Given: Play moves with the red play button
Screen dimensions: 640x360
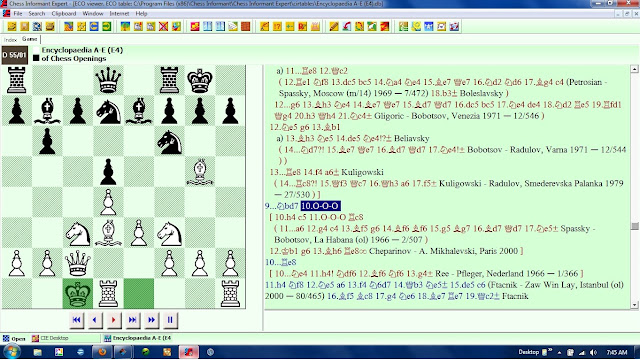Looking at the screenshot, I should coord(113,320).
